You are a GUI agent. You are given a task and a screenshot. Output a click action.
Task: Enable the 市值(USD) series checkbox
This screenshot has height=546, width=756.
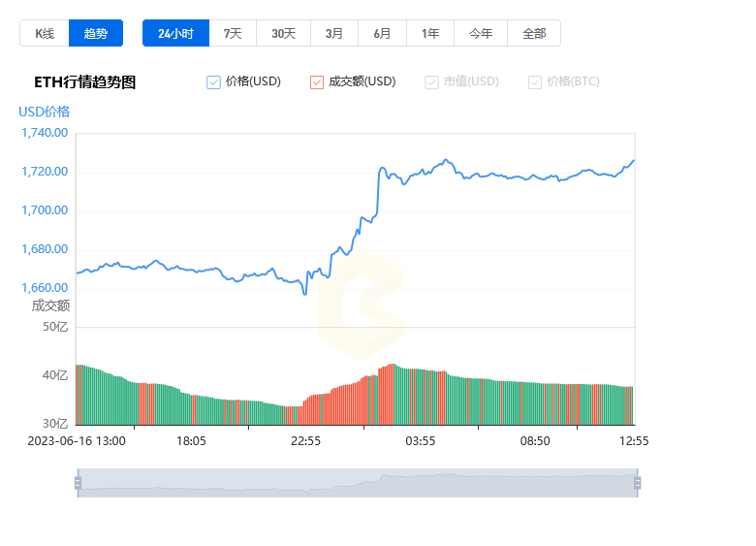point(431,82)
